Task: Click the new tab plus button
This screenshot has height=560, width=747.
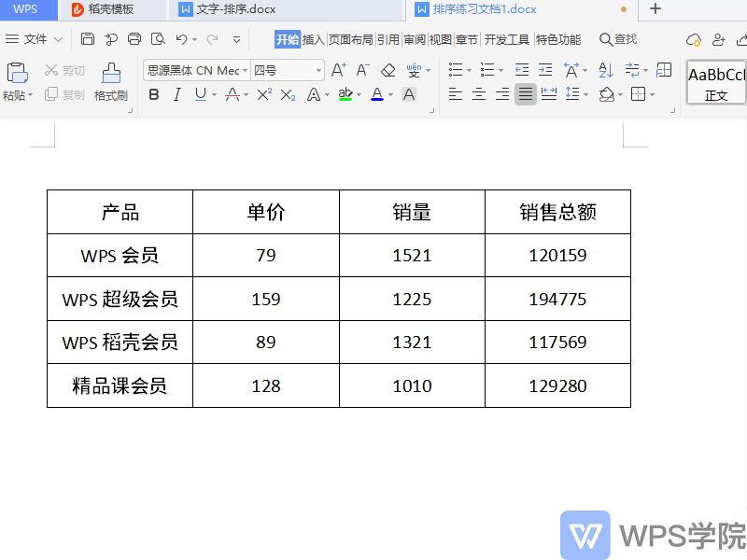Action: point(655,8)
